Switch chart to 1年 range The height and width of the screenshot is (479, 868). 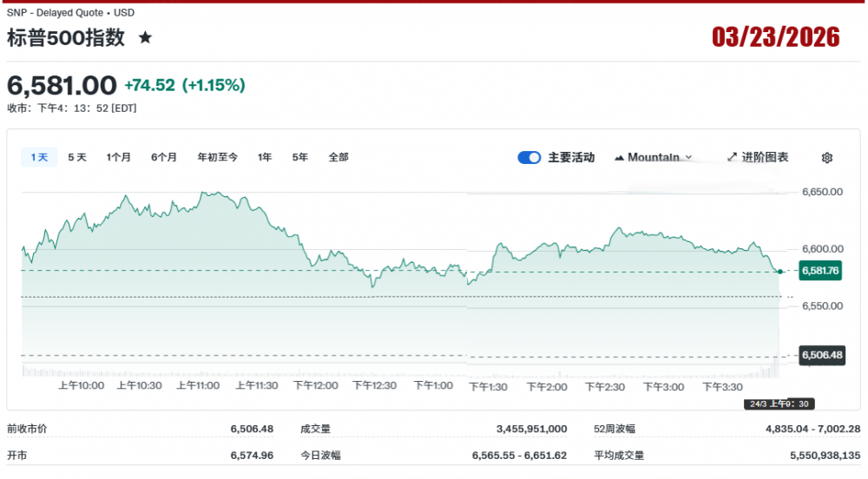pos(265,157)
